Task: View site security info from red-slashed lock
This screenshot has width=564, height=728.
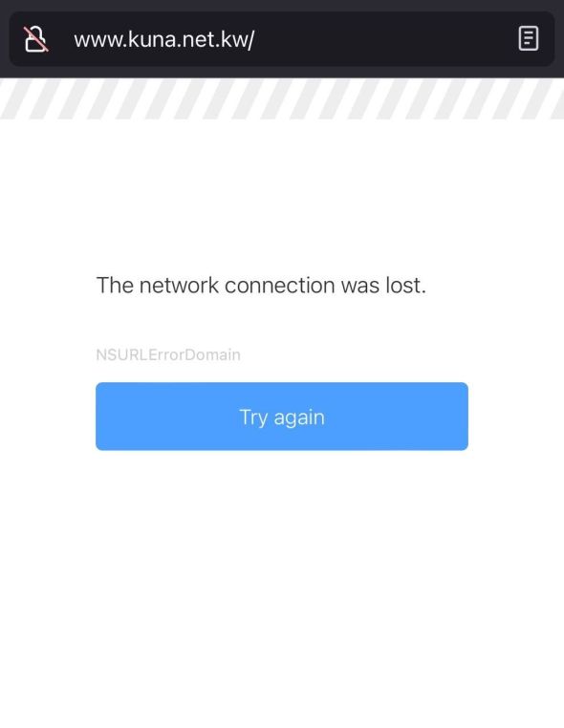Action: 35,38
